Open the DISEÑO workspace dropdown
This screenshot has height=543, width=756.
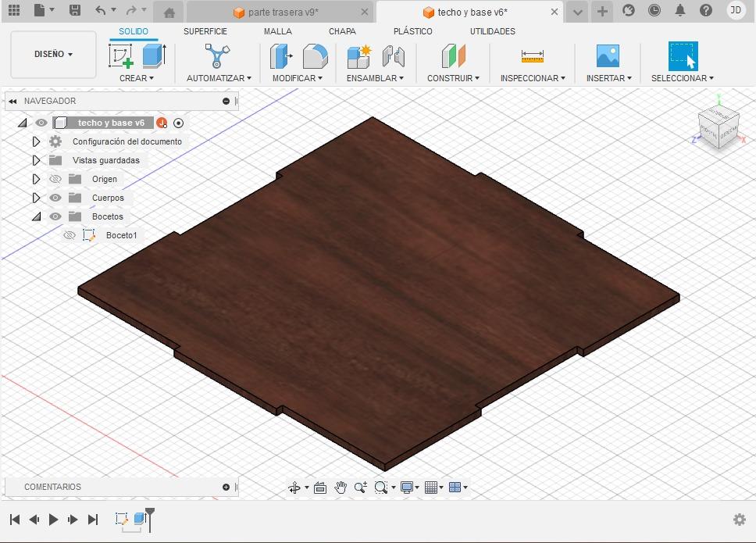click(x=53, y=54)
